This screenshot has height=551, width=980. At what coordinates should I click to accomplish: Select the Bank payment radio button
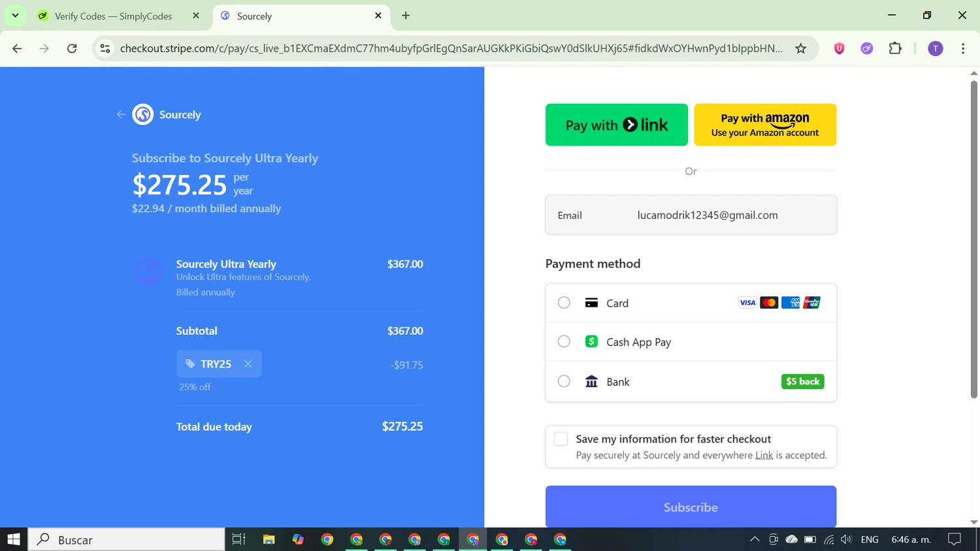click(x=564, y=381)
